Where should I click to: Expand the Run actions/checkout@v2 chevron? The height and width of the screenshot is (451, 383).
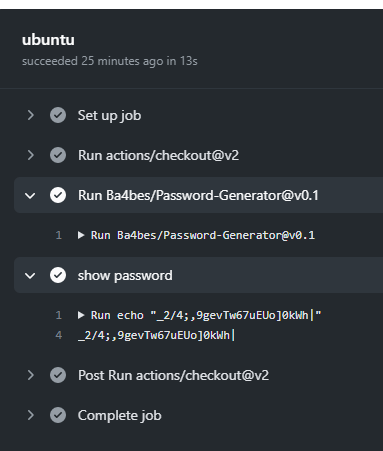click(30, 155)
